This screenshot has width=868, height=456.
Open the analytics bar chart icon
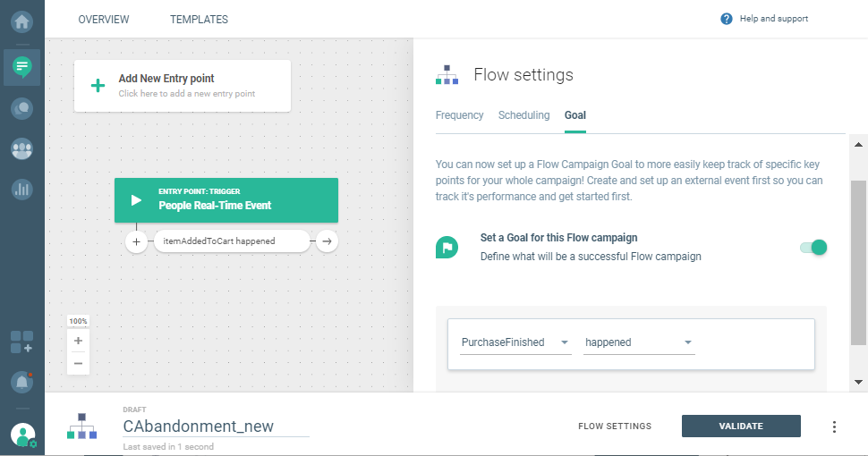coord(21,190)
